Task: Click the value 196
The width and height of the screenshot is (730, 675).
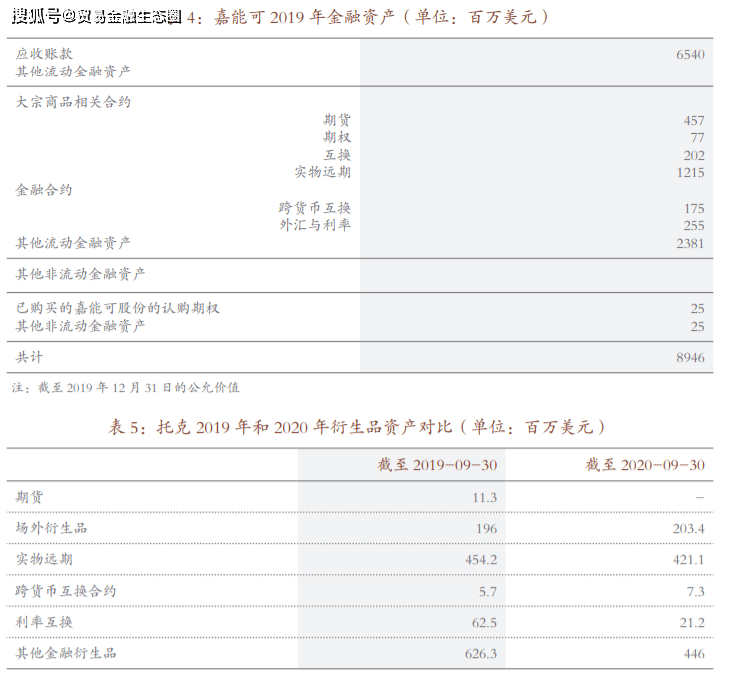Action: 487,529
